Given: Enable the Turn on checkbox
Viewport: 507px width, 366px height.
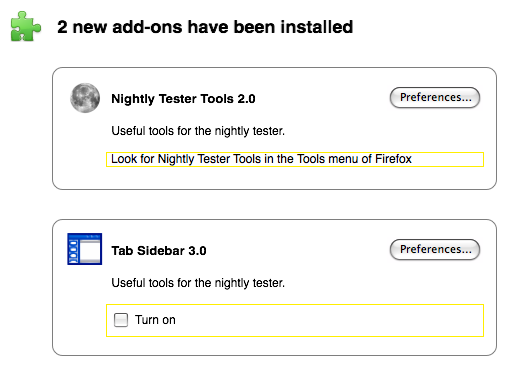Looking at the screenshot, I should [121, 320].
